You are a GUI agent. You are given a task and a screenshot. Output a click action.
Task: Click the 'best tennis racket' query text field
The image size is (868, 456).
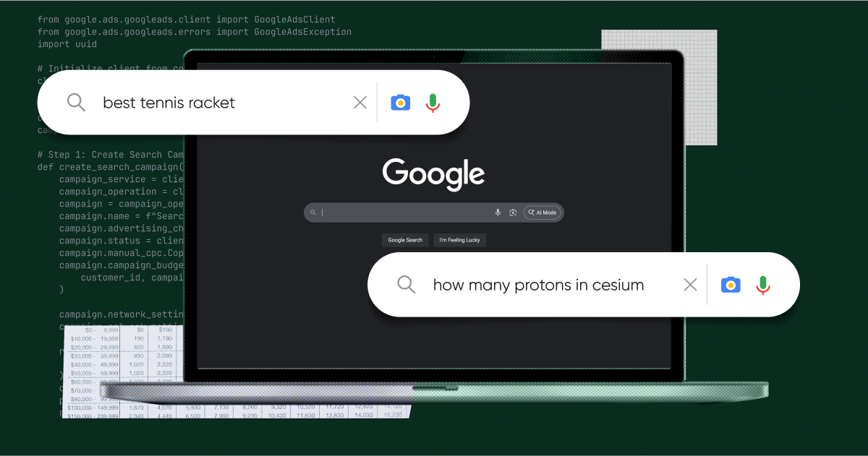point(169,103)
